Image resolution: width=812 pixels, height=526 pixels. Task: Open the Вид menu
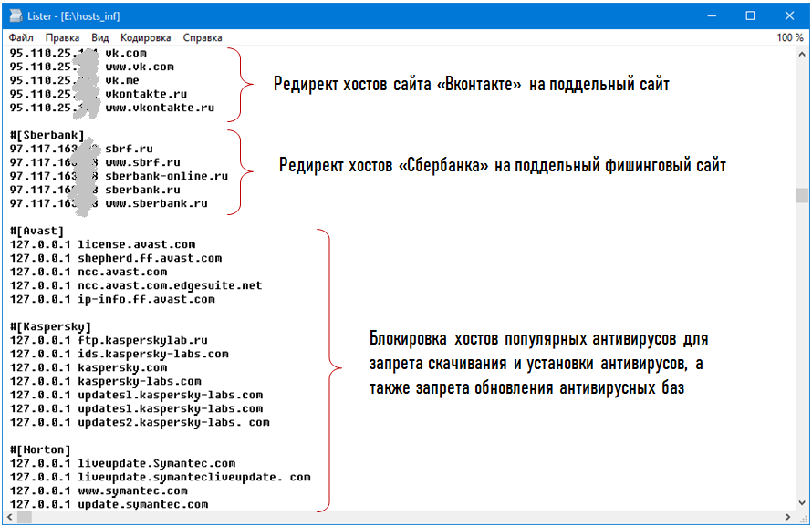pos(100,37)
